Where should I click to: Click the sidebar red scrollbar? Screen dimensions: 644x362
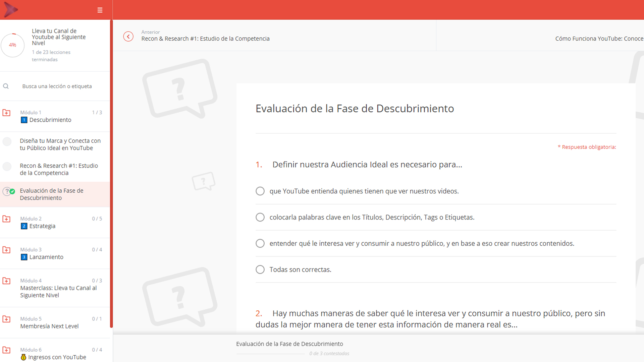point(111,174)
